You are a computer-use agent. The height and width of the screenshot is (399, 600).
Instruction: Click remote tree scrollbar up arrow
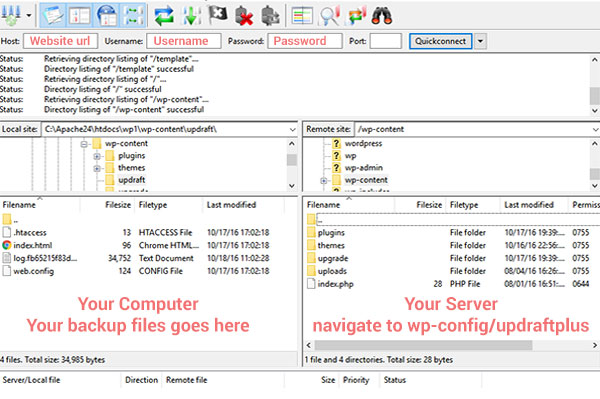click(x=595, y=144)
